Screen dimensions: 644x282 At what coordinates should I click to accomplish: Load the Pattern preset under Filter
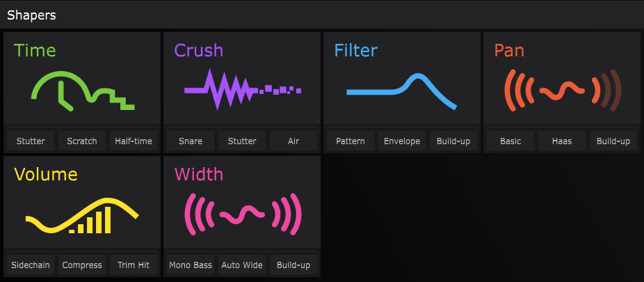pos(351,141)
